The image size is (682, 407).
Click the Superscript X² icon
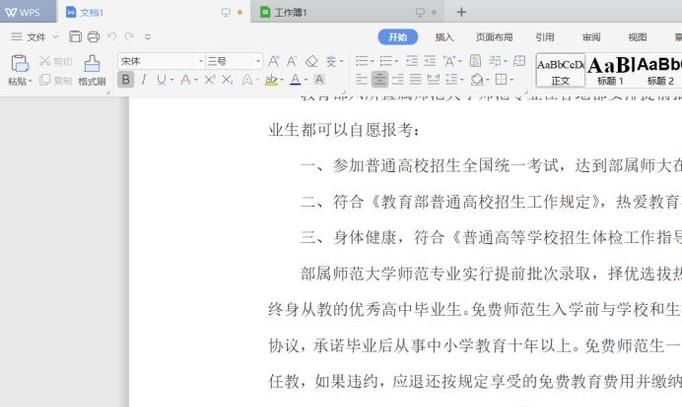(210, 80)
